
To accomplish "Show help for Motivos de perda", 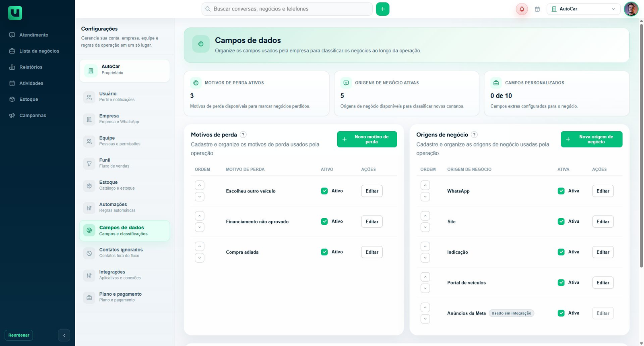I will coord(243,135).
